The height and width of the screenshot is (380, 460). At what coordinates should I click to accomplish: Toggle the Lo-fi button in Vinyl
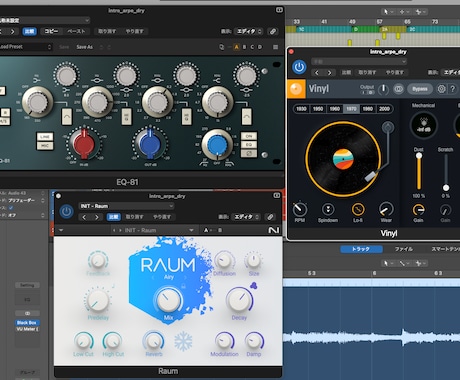pos(358,209)
